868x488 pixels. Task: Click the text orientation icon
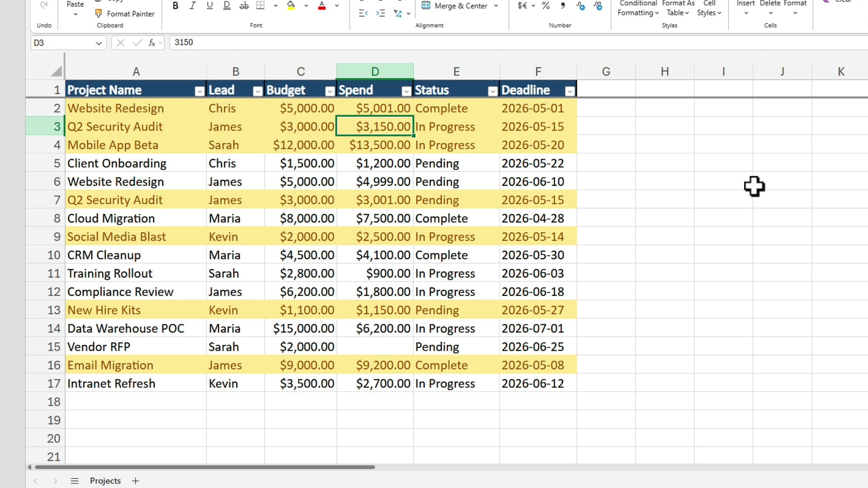tap(398, 14)
